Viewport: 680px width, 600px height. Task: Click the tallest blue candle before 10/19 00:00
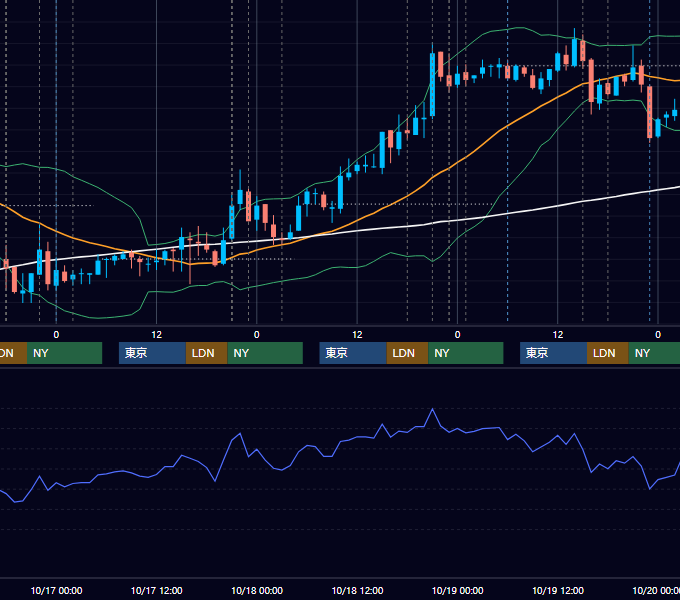tap(432, 85)
